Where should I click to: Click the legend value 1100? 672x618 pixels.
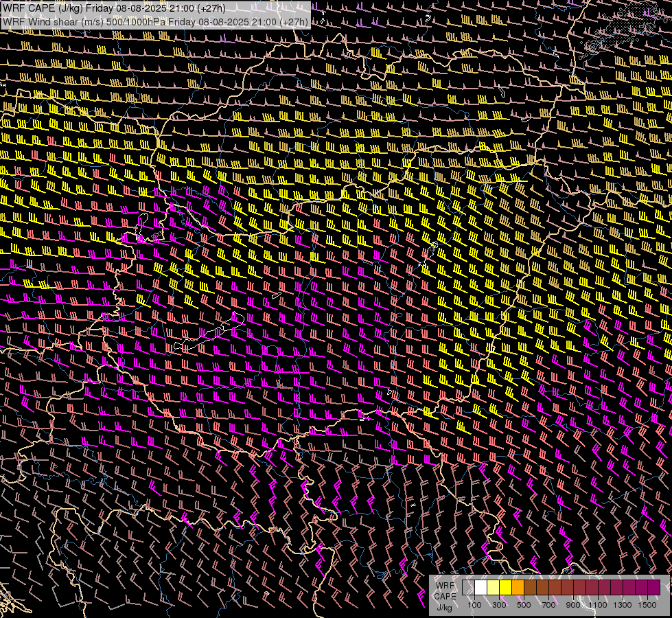(x=598, y=605)
